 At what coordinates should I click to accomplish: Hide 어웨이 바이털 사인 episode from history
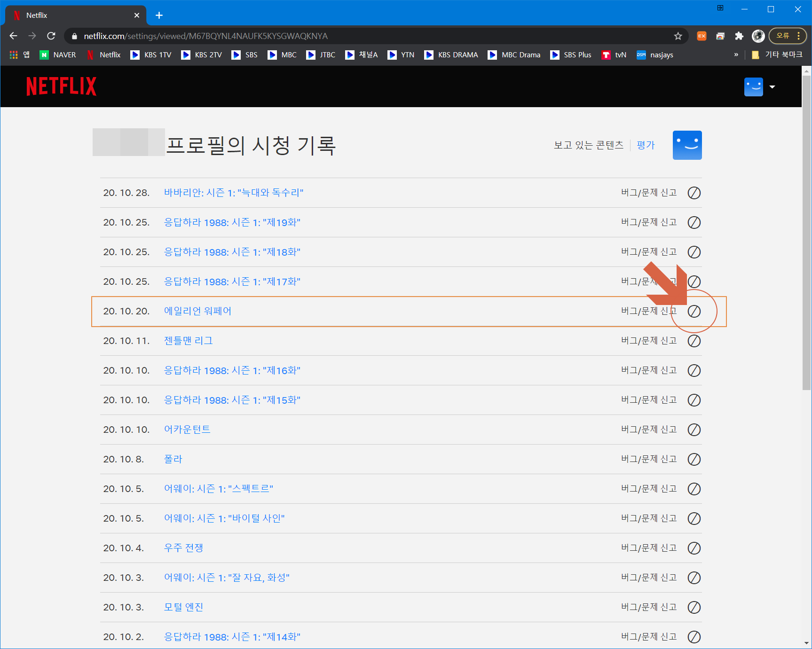(694, 518)
